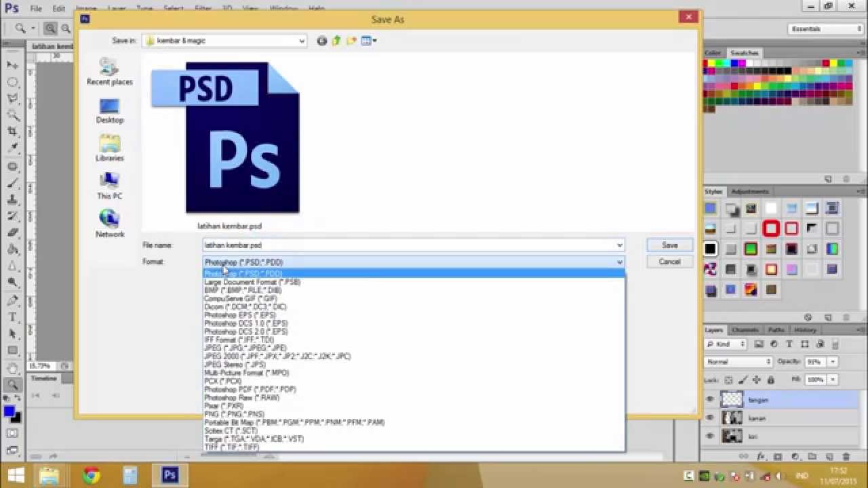The width and height of the screenshot is (868, 488).
Task: Click the add layer style fx icon
Action: pos(761,457)
